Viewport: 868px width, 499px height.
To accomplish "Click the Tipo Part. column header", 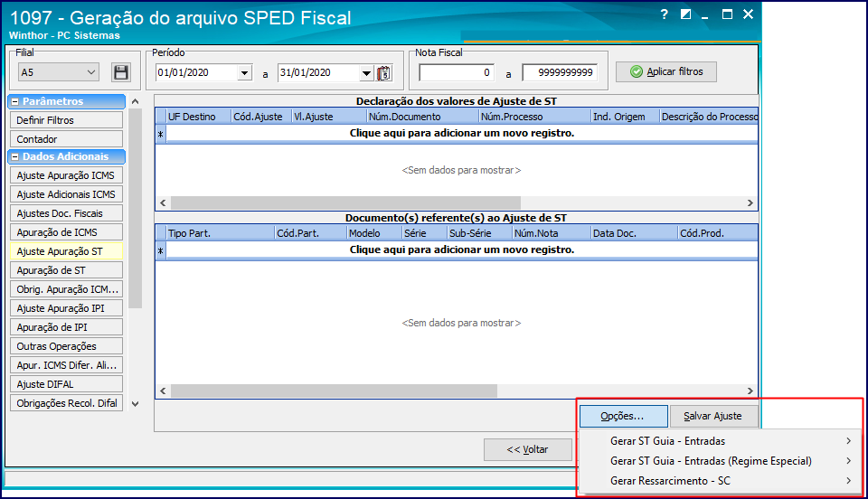I will [221, 233].
